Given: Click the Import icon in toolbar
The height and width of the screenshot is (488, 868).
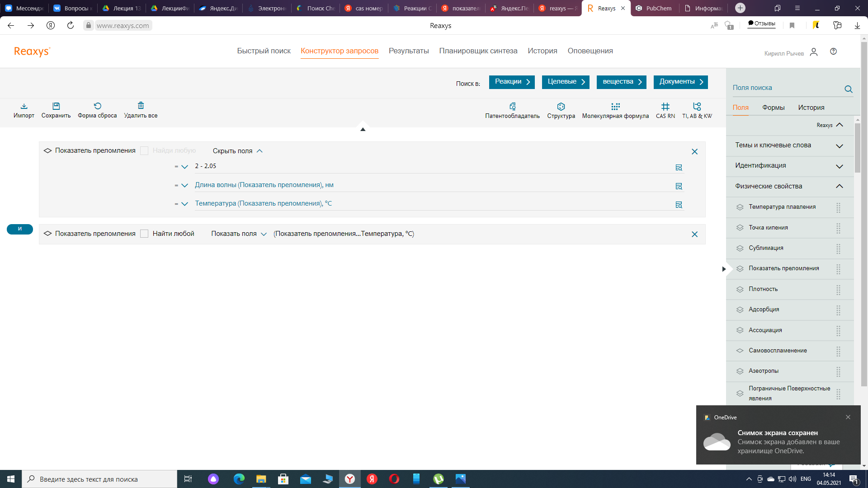Looking at the screenshot, I should [x=24, y=106].
